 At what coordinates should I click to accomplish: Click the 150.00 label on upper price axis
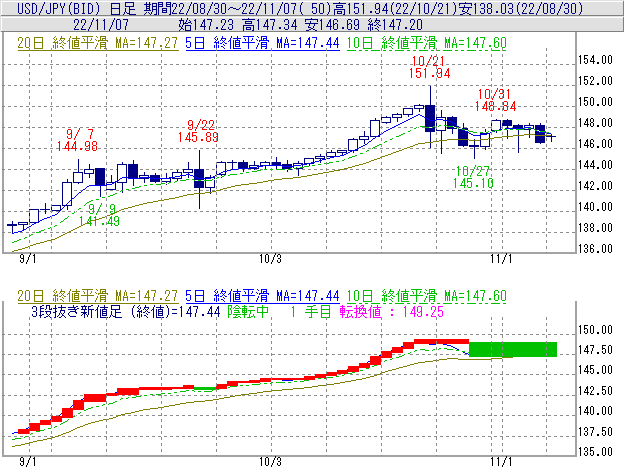tap(595, 102)
